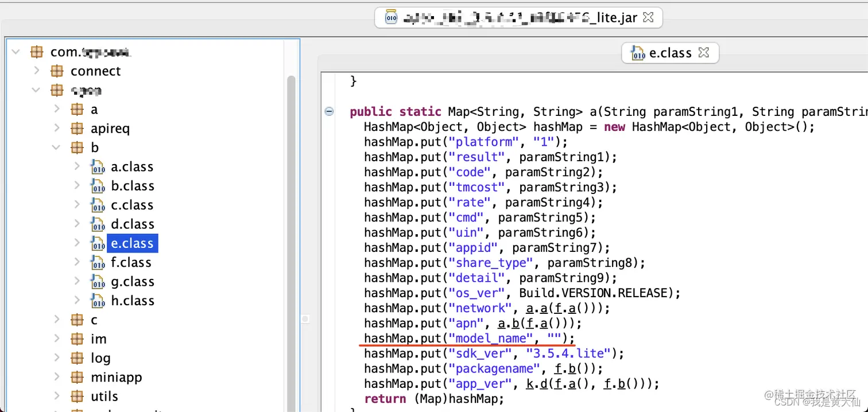Click the a.class file icon
Viewport: 868px width, 412px height.
[x=98, y=167]
